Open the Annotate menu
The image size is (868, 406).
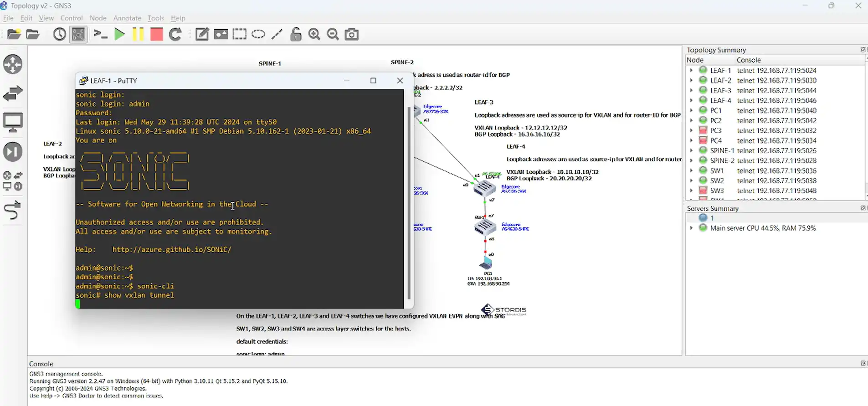127,18
